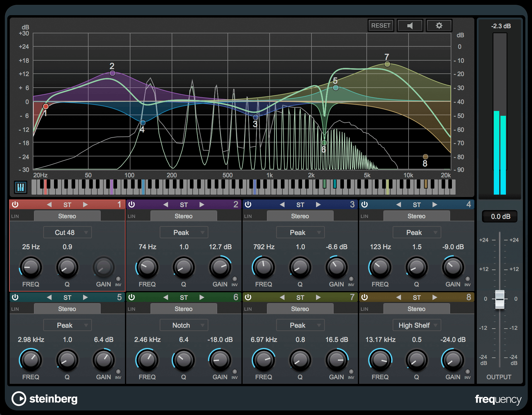Image resolution: width=532 pixels, height=415 pixels.
Task: Click band 1 next channel mode arrow
Action: point(86,205)
